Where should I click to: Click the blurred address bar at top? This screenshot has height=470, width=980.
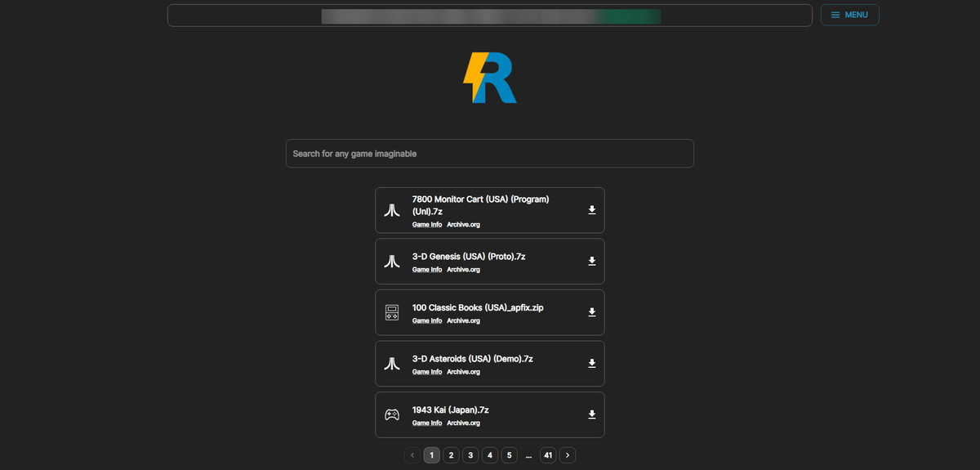(x=490, y=16)
